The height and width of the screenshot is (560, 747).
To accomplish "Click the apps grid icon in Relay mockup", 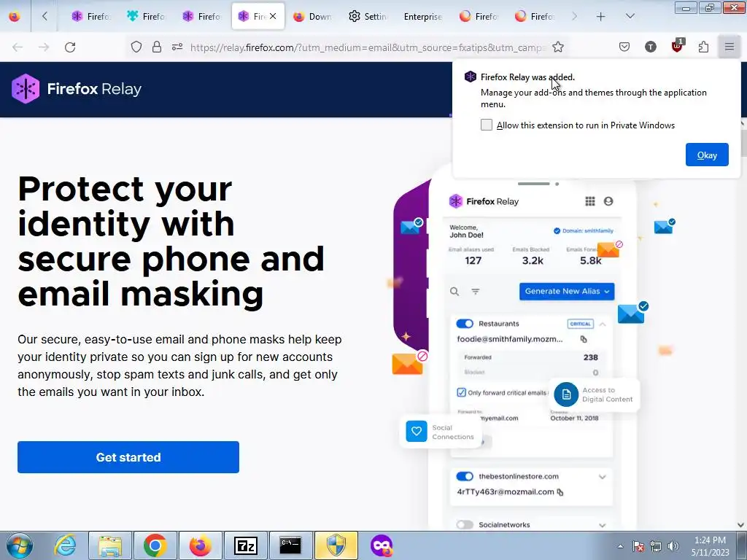I will (x=590, y=201).
